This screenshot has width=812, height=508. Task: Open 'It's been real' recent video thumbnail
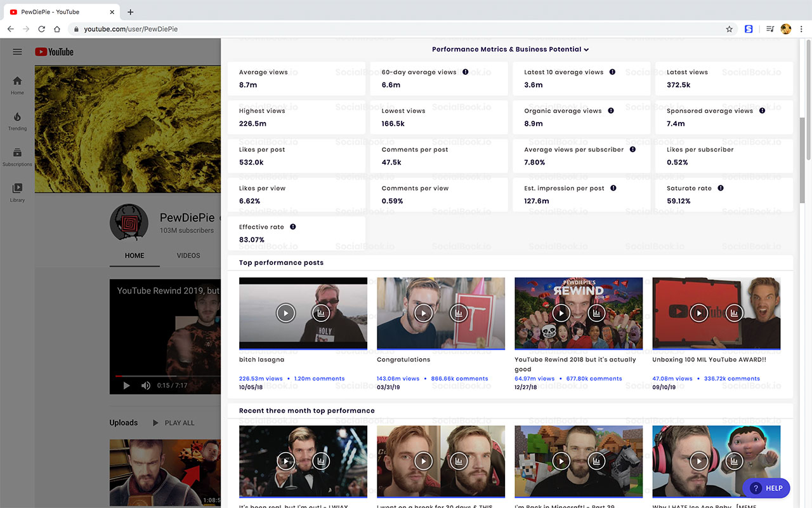(303, 462)
